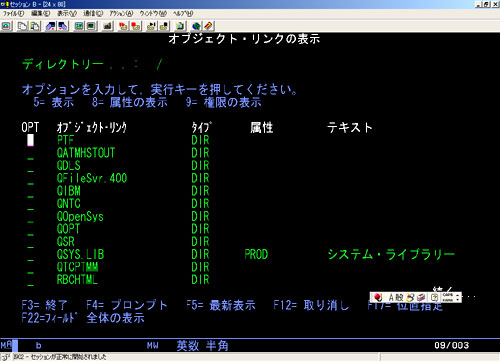Click the F22=フィールド全体の表示 key label
500x363 pixels.
tap(83, 318)
